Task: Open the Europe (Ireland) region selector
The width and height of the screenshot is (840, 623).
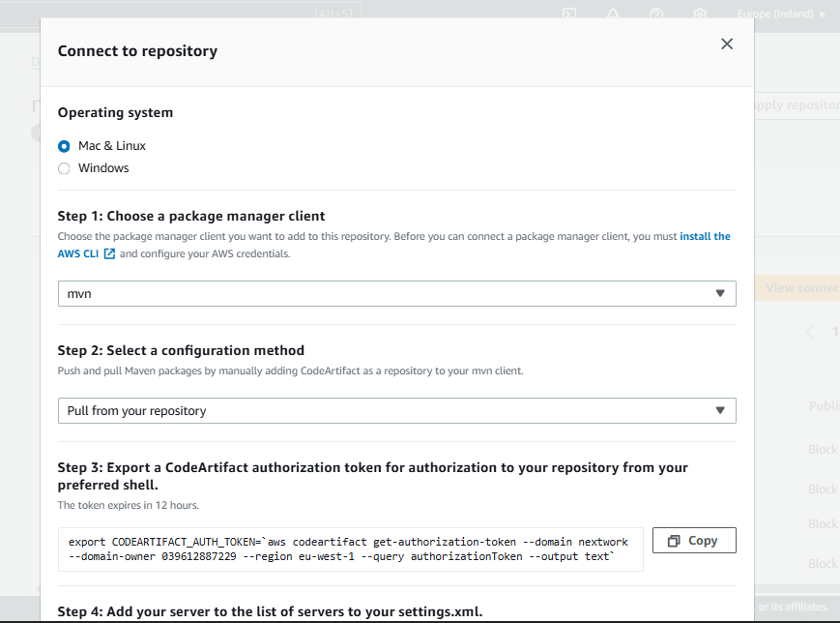Action: pos(781,14)
